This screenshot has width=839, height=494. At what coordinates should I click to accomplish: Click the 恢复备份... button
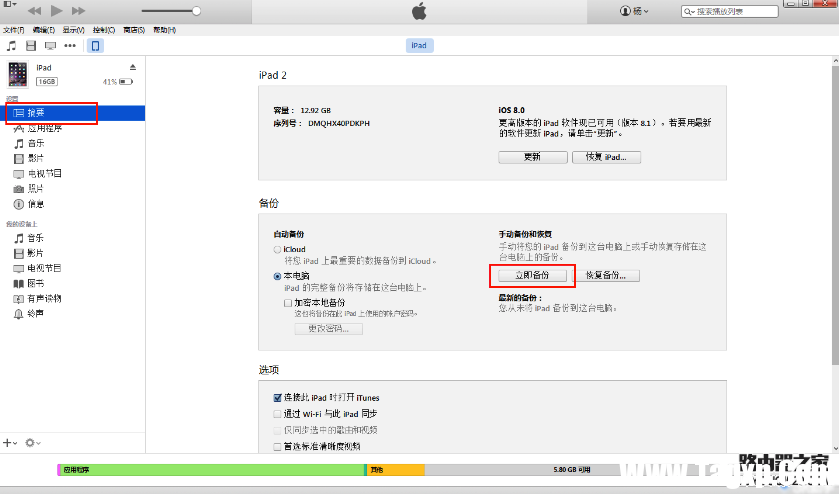(606, 275)
